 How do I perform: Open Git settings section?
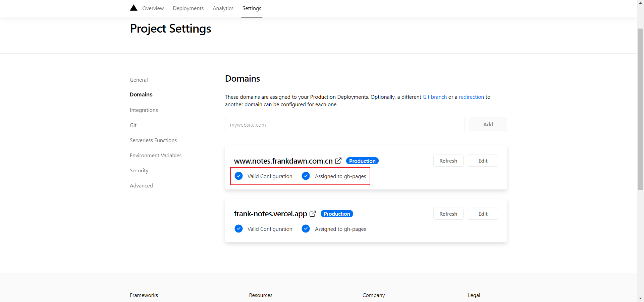point(133,125)
